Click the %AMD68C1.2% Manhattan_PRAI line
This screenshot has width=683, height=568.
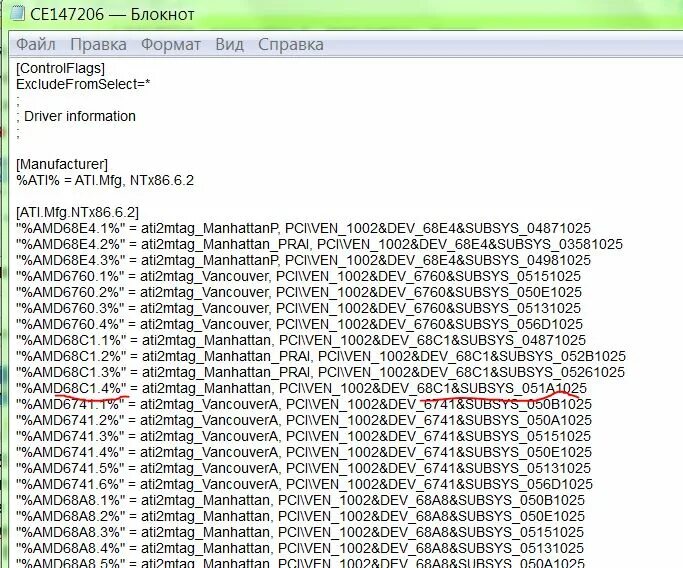click(x=321, y=356)
